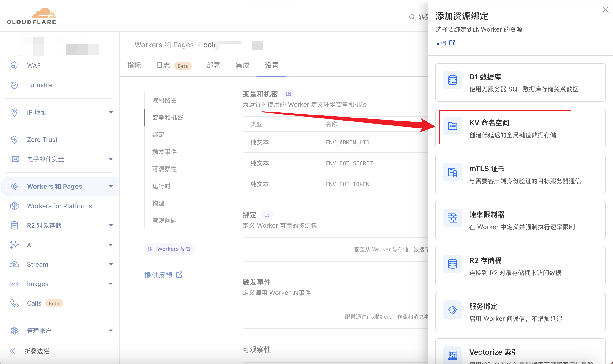Switch to the 部署 tab
Screen dimensions: 613x364
pyautogui.click(x=213, y=65)
